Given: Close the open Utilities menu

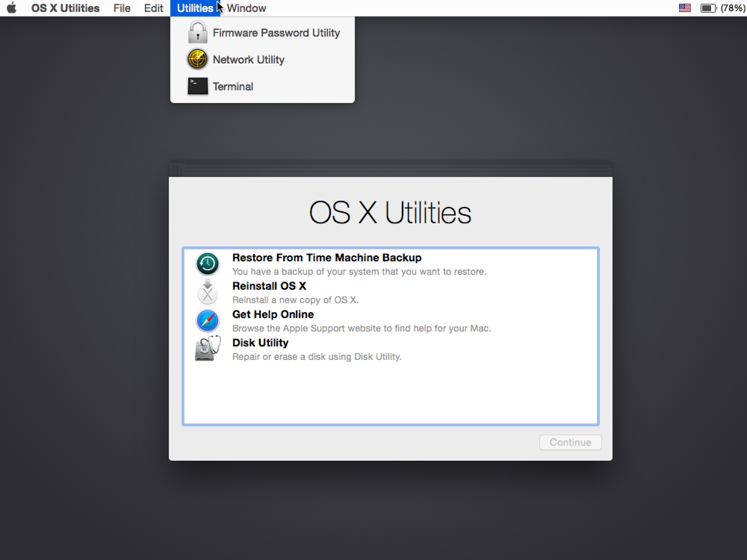Looking at the screenshot, I should (195, 8).
